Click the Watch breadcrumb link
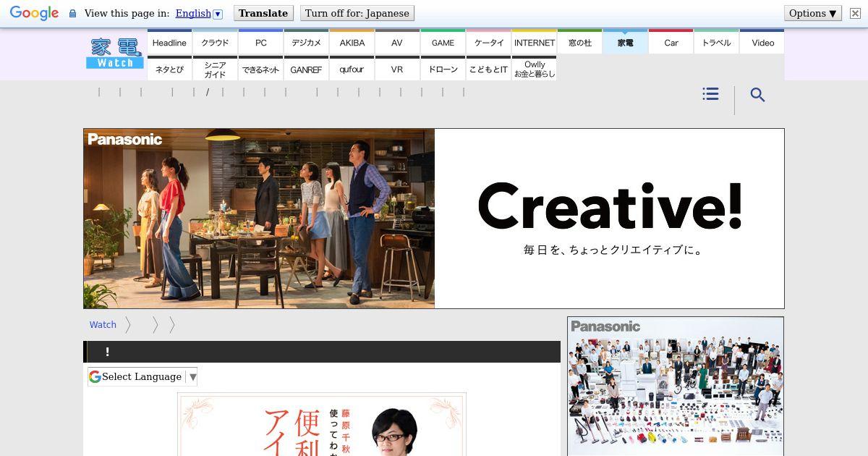Screen dimensions: 868x456 (x=103, y=325)
